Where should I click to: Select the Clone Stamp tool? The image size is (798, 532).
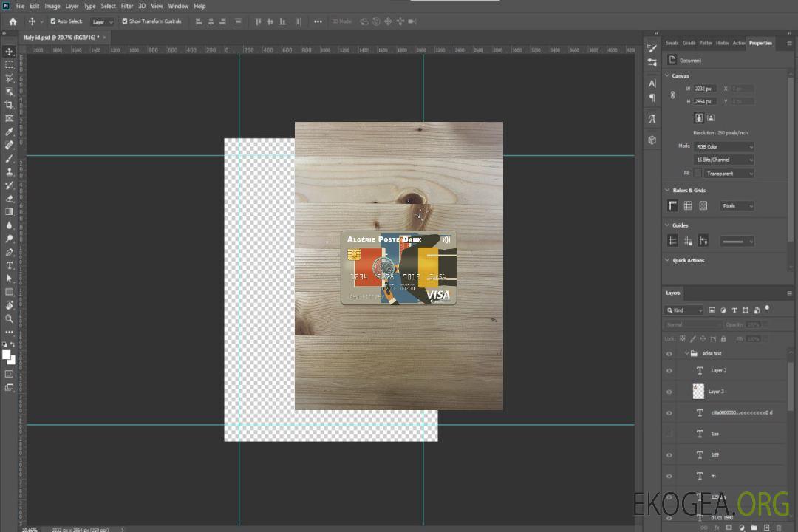(9, 171)
